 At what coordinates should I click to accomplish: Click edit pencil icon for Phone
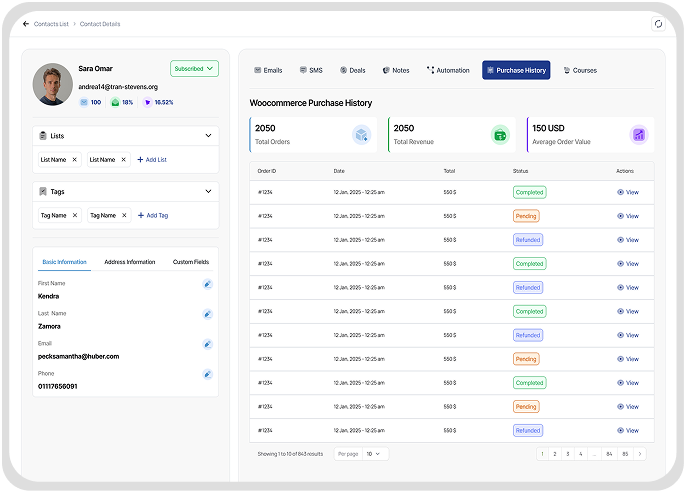(x=207, y=374)
